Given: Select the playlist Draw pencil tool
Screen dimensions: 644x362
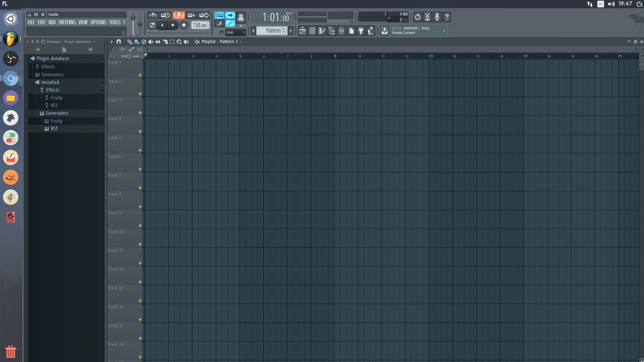Looking at the screenshot, I should (x=130, y=42).
